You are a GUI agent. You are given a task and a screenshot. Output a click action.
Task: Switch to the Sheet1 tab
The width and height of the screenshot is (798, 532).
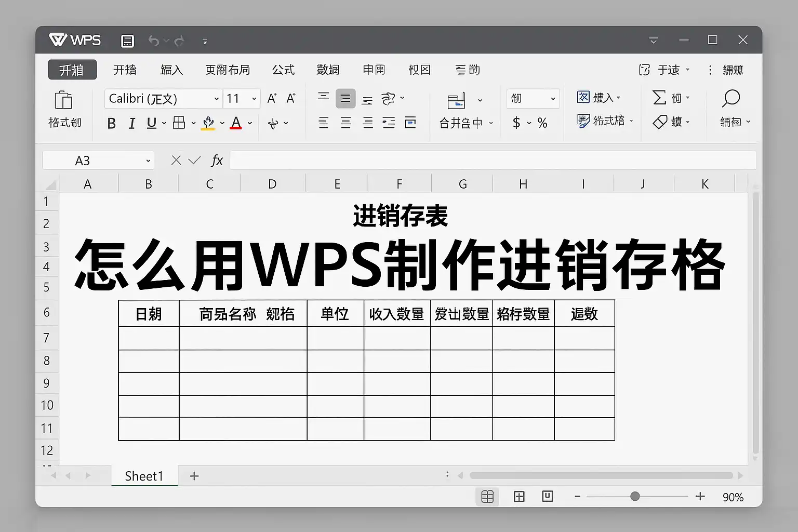tap(144, 476)
